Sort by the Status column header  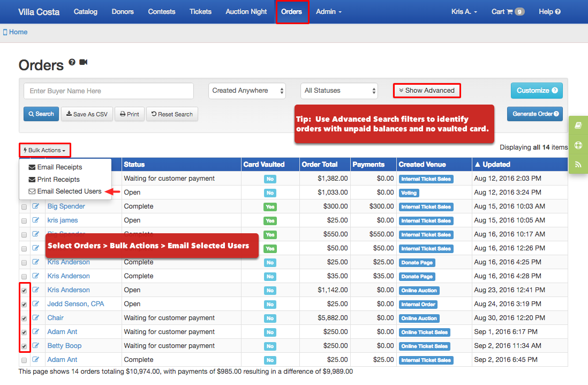coord(134,165)
